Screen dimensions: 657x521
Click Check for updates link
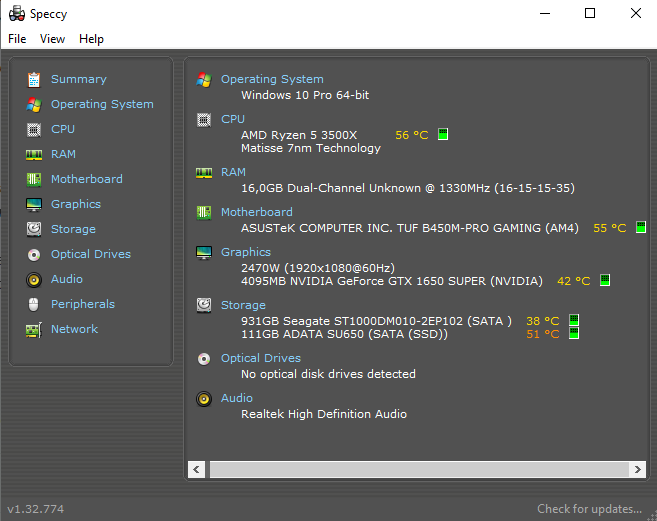tap(590, 509)
